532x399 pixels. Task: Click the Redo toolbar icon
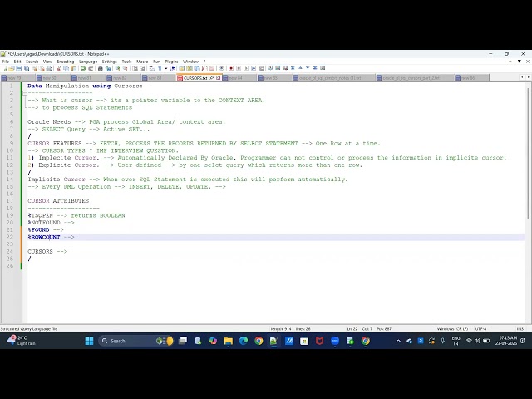[x=91, y=68]
